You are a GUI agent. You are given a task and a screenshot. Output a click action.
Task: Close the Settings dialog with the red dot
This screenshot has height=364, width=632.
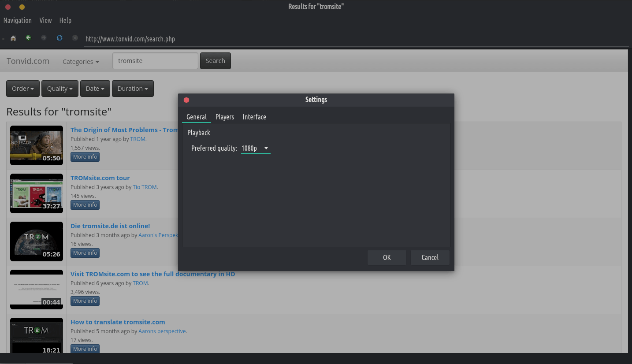pyautogui.click(x=186, y=100)
